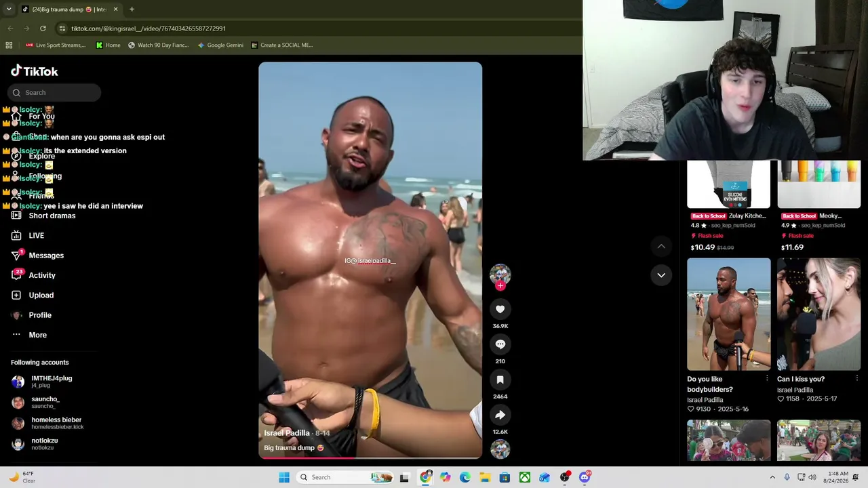Open Microsoft Edge from the taskbar
This screenshot has height=488, width=868.
[465, 477]
